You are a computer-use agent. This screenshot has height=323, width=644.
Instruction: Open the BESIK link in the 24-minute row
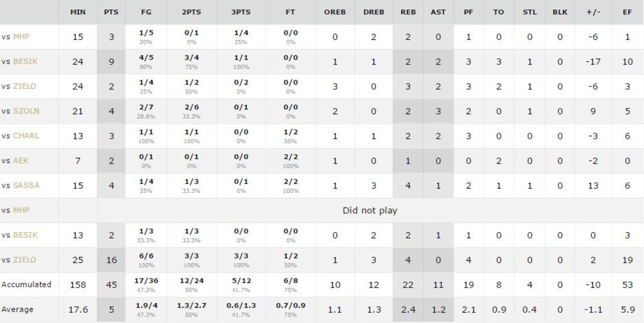[x=25, y=61]
